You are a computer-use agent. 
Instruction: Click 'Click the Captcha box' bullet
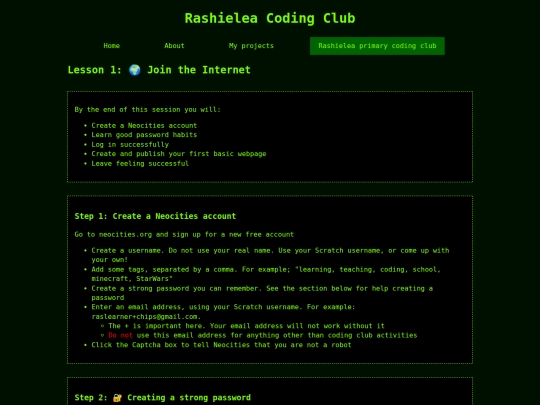(221, 345)
